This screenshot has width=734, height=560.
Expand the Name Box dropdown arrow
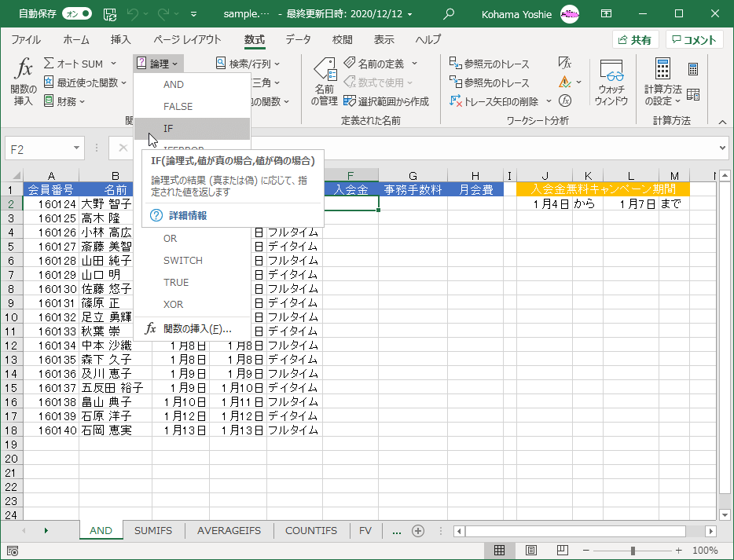[76, 148]
